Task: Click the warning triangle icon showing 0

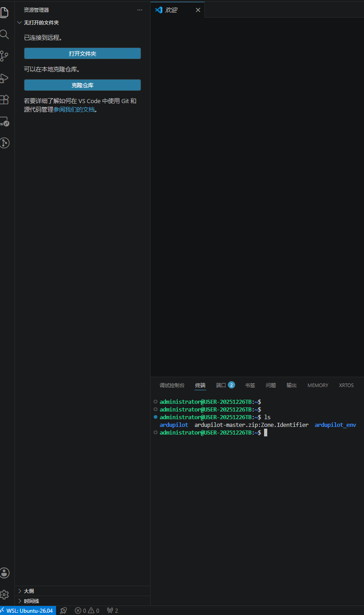Action: coord(91,610)
